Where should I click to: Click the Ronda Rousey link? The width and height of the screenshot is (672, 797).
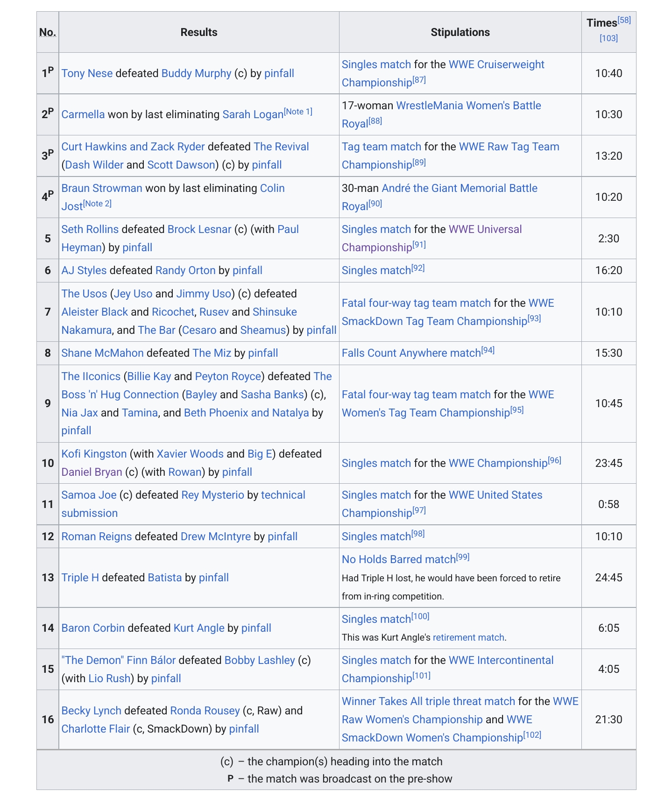205,711
